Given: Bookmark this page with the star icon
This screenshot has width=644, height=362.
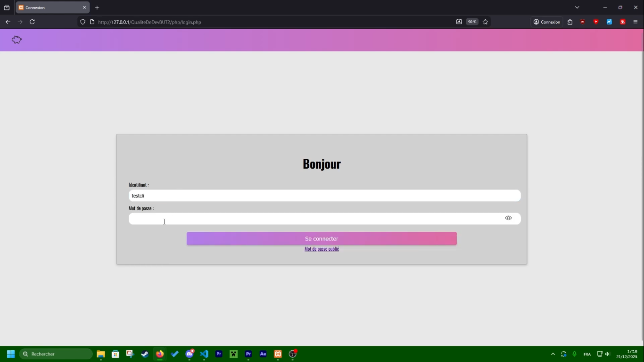Looking at the screenshot, I should pos(485,22).
